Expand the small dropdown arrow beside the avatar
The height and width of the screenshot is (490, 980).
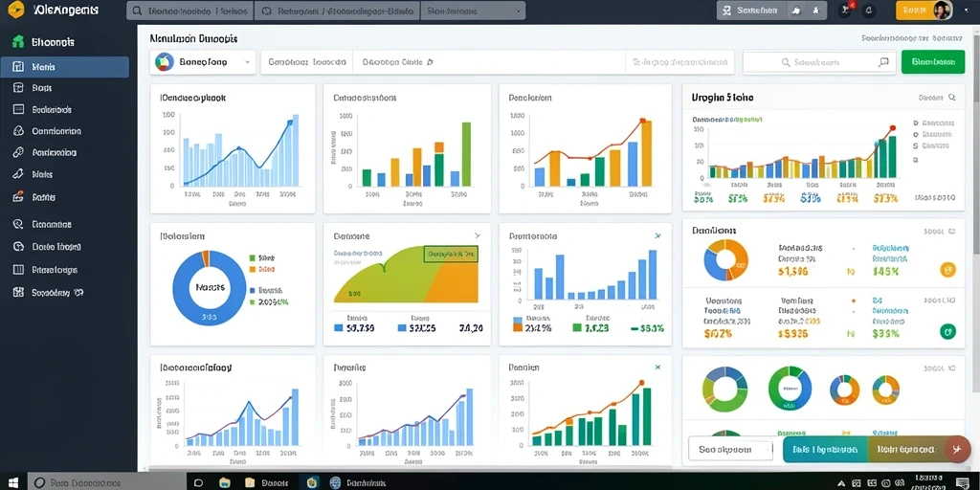point(965,10)
